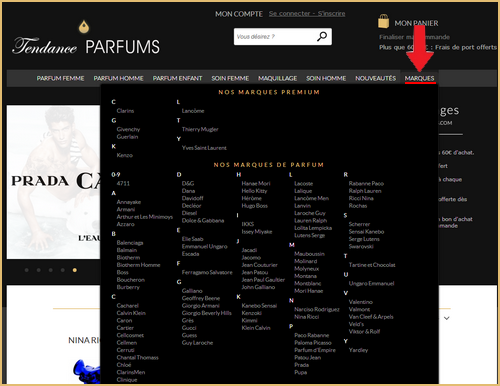The image size is (500, 386).
Task: Select the fifth active carousel dot
Action: (x=75, y=270)
